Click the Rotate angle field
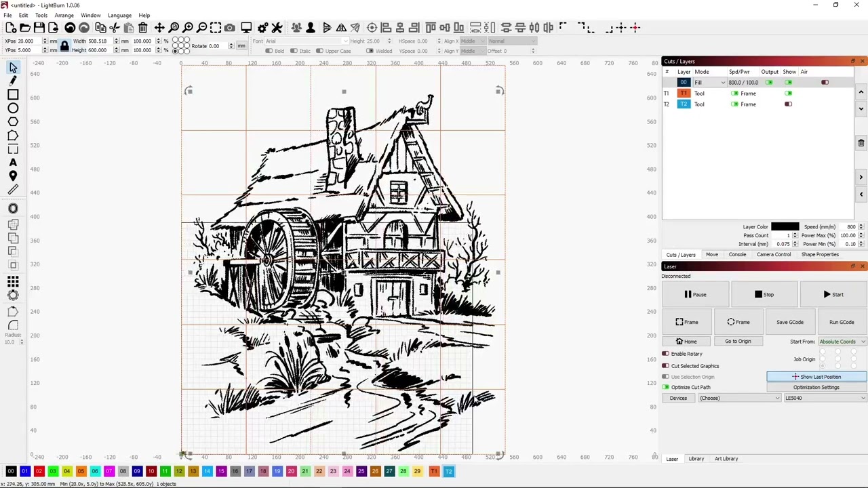 pos(217,46)
